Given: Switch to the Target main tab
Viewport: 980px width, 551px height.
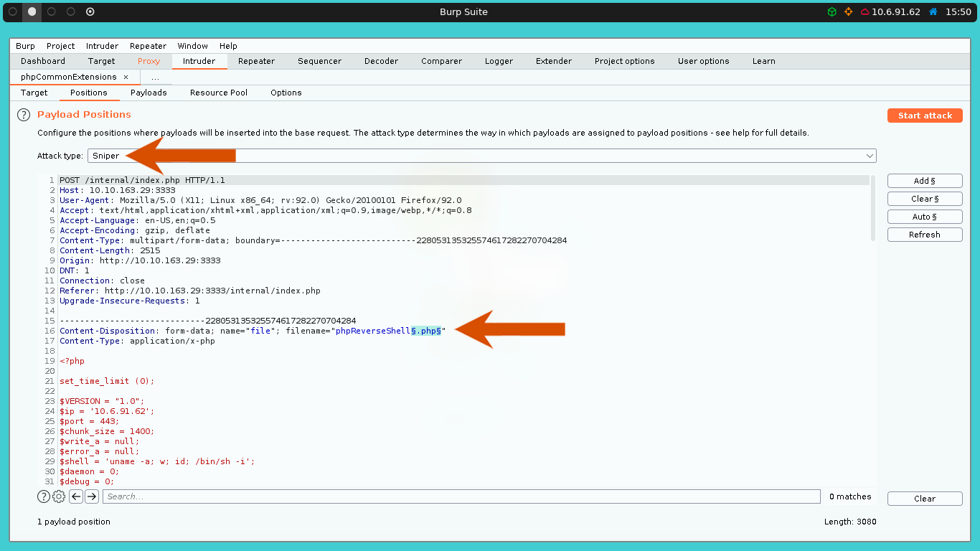Looking at the screenshot, I should [101, 61].
